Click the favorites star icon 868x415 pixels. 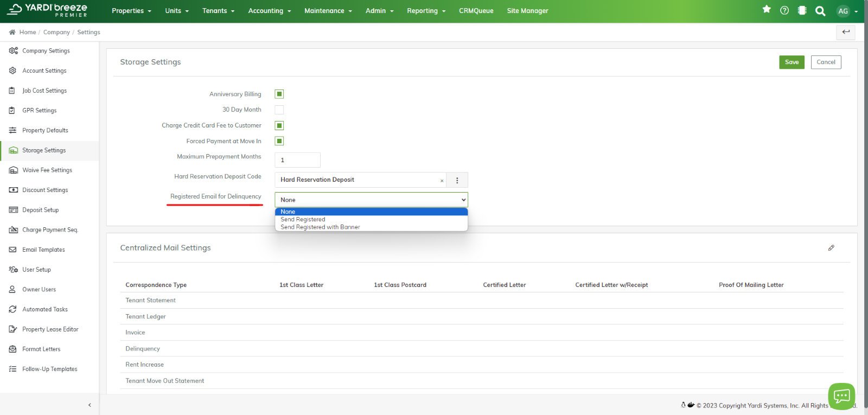point(767,9)
